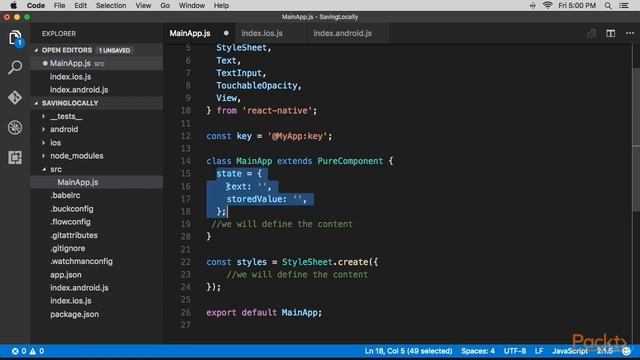The width and height of the screenshot is (640, 360).
Task: Open MainApp.js under the src folder
Action: click(97, 182)
